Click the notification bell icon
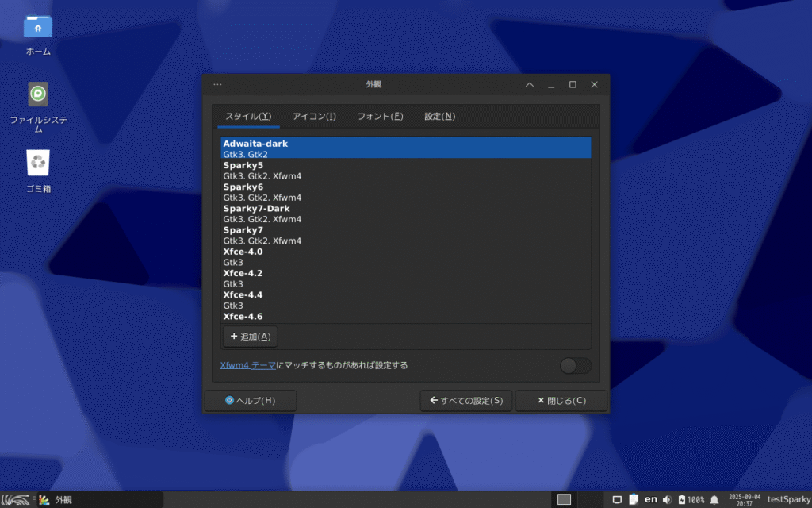The image size is (812, 508). click(714, 499)
